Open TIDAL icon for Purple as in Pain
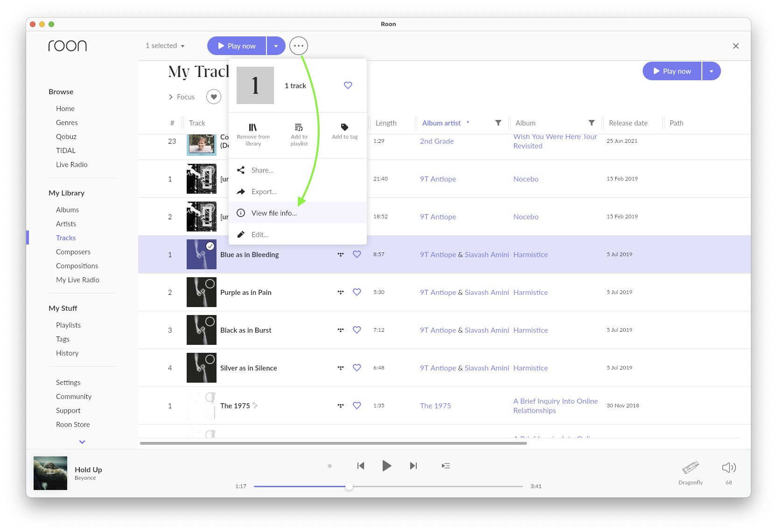777x532 pixels. coord(341,292)
